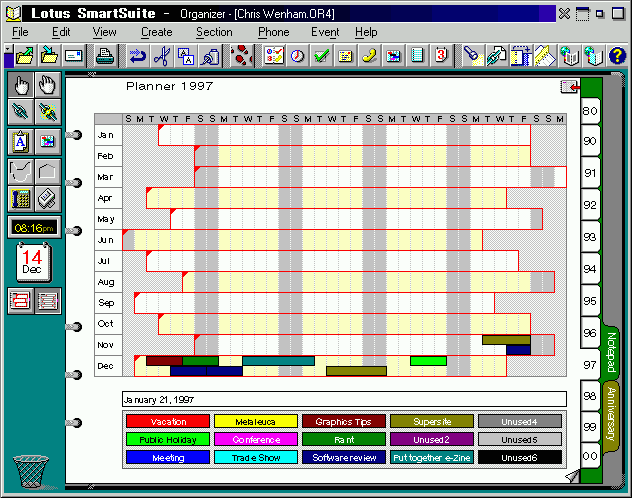Click the break link tool
632x498 pixels.
point(48,112)
